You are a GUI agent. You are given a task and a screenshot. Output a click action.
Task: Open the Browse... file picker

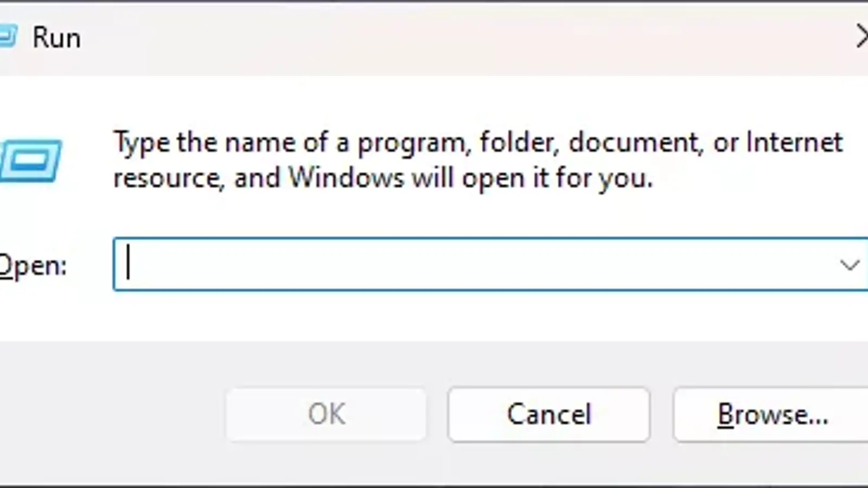coord(771,415)
